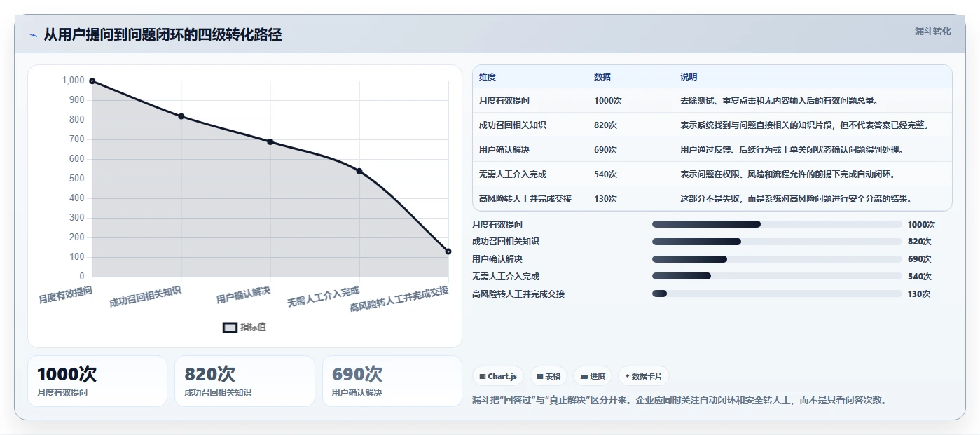Click the description starting 用户通过反馈
Image resolution: width=980 pixels, height=435 pixels.
point(792,150)
